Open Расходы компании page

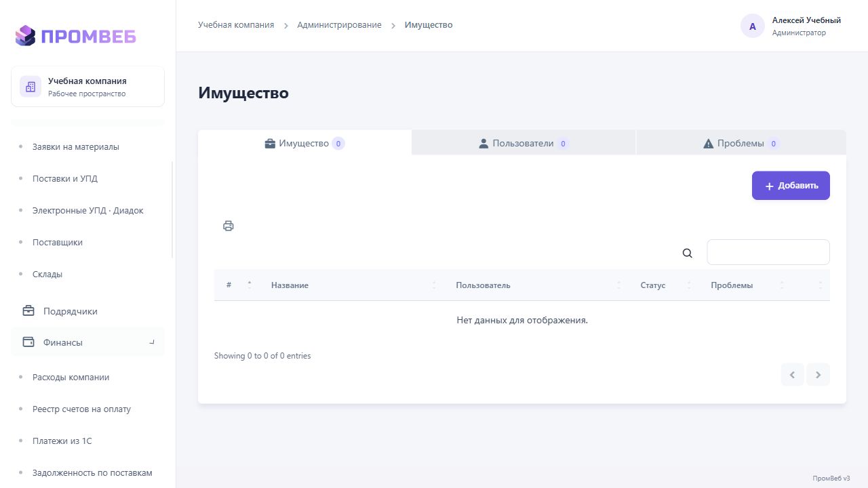(x=71, y=377)
